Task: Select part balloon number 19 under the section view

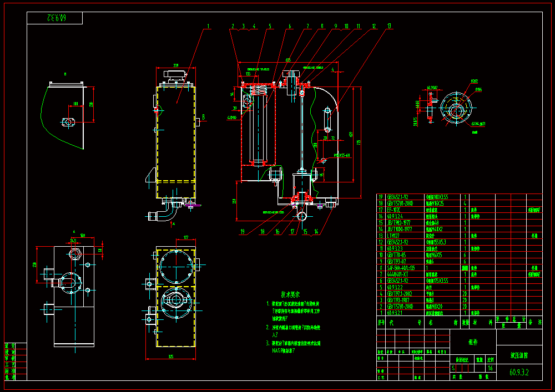Action: (x=243, y=232)
